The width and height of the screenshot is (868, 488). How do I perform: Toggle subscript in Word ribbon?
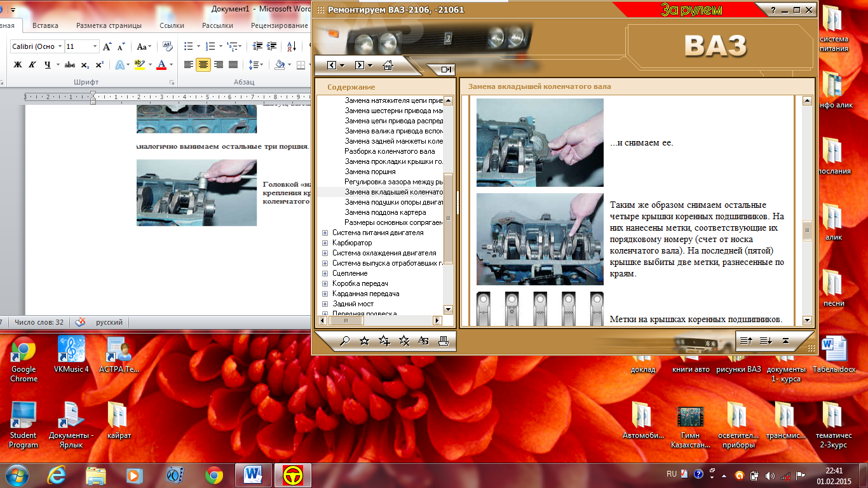click(x=86, y=65)
